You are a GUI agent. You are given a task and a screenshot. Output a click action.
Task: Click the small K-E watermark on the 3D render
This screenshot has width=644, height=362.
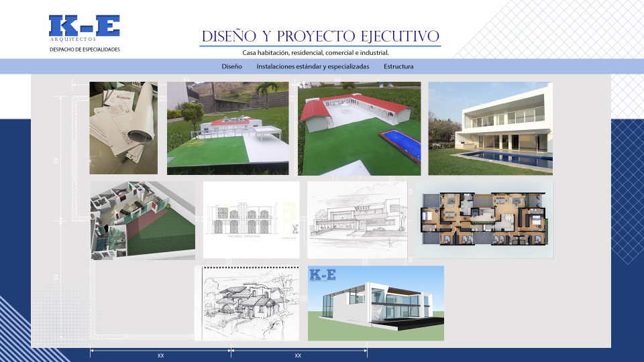click(323, 275)
